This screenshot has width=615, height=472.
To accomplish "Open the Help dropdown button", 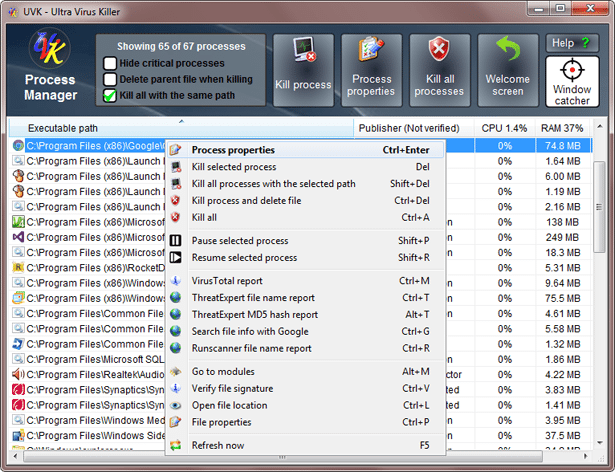I will (572, 43).
